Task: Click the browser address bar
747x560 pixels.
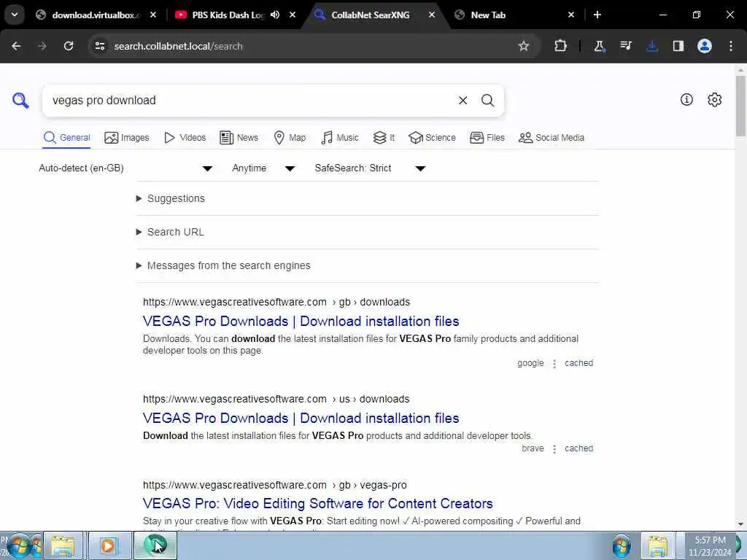Action: (x=305, y=46)
